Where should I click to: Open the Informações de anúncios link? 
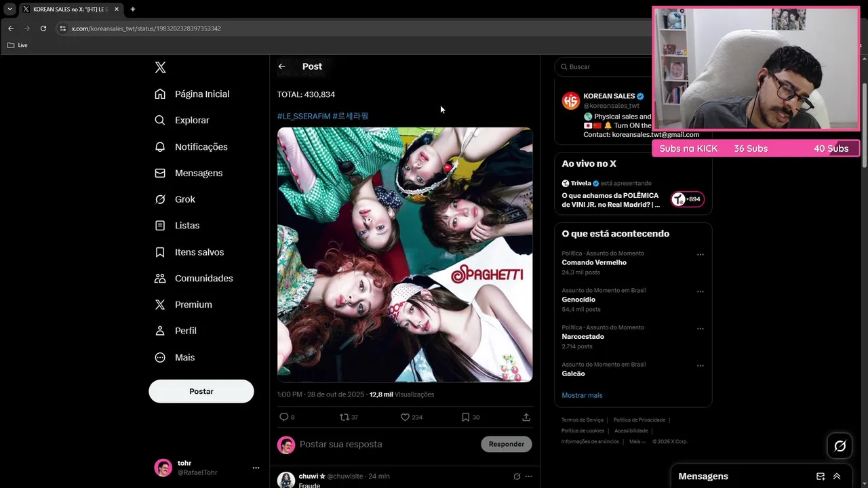[x=590, y=441]
